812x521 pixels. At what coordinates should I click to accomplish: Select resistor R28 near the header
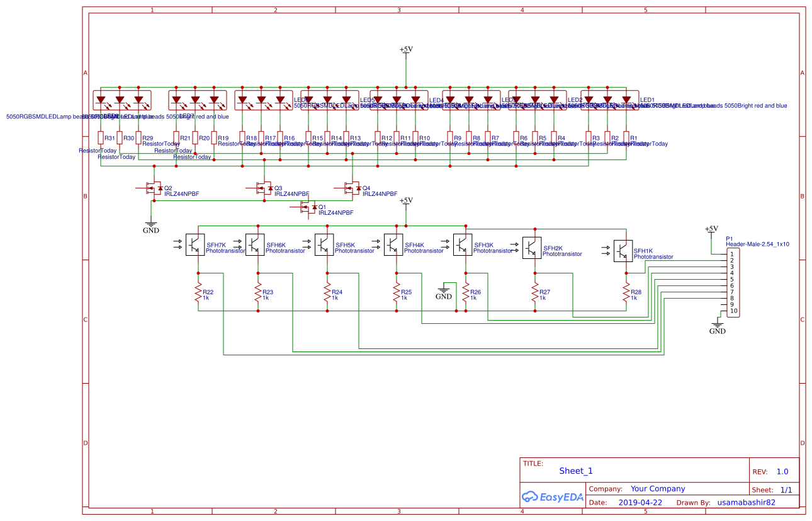click(625, 292)
